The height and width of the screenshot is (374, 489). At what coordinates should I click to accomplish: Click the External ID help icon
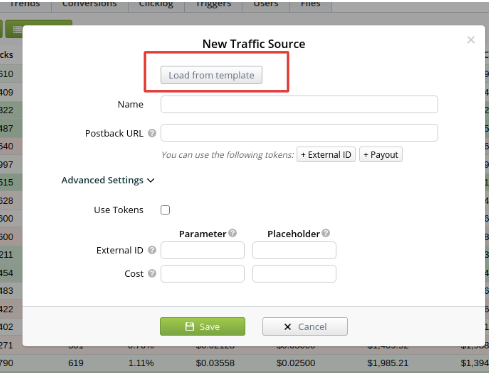[152, 250]
